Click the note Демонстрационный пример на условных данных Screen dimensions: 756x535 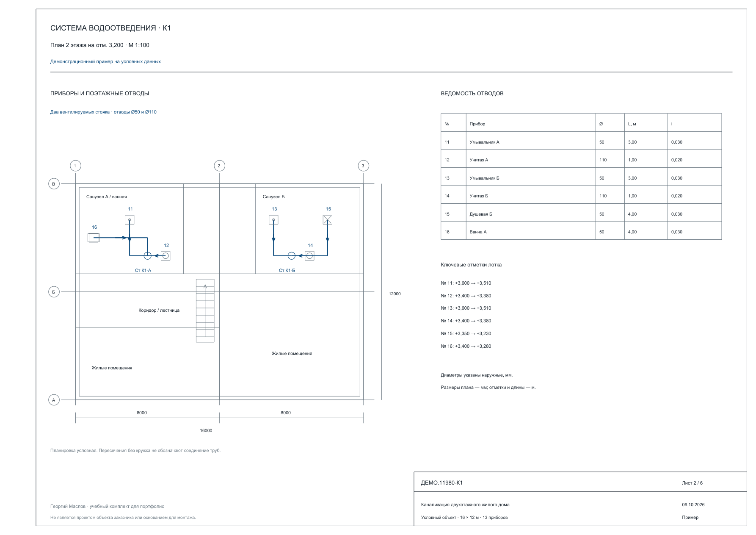[105, 61]
